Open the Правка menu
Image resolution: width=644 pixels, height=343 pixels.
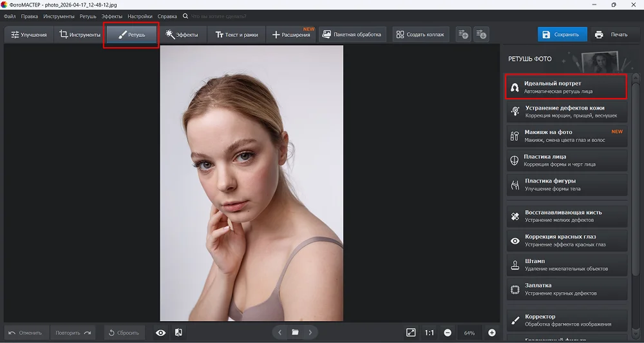tap(29, 17)
